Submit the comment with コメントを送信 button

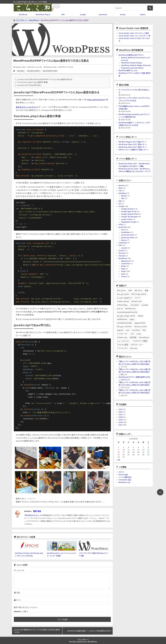(62, 619)
